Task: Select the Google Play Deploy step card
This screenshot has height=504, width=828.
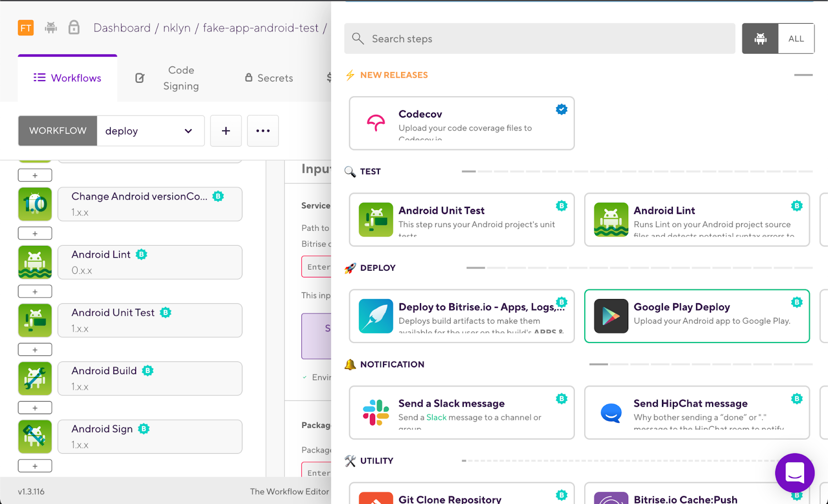Action: pos(697,316)
